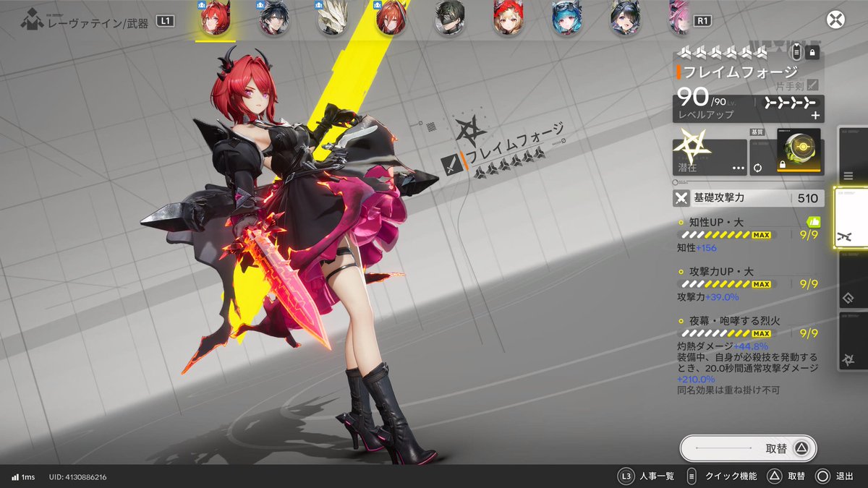Choose the masked operator with green visor
The height and width of the screenshot is (488, 868).
click(449, 19)
